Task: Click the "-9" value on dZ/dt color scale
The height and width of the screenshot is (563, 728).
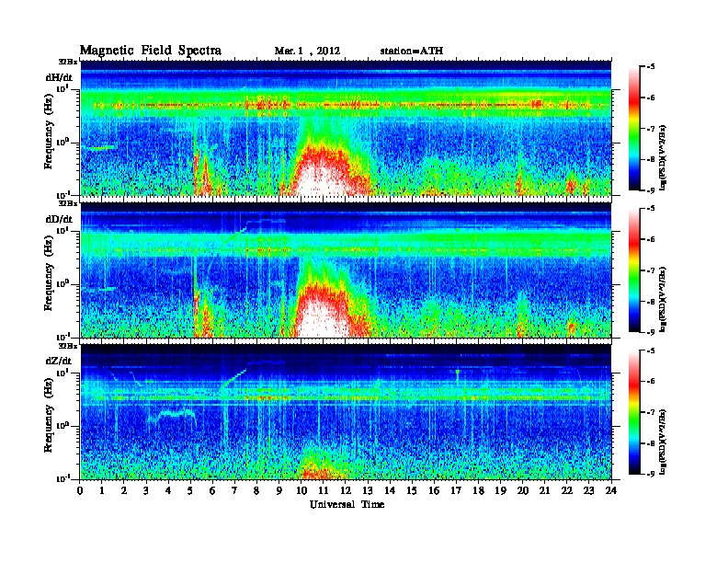Action: click(651, 474)
